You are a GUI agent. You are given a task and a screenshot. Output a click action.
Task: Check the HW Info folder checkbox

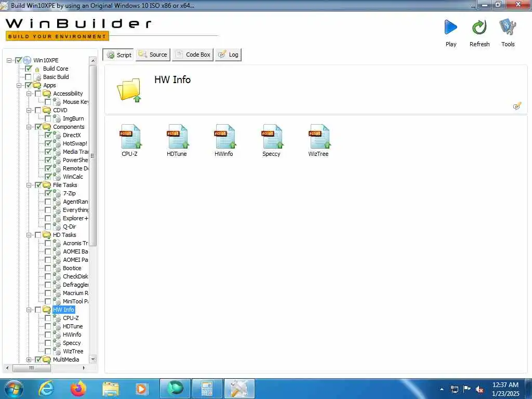[x=38, y=310]
